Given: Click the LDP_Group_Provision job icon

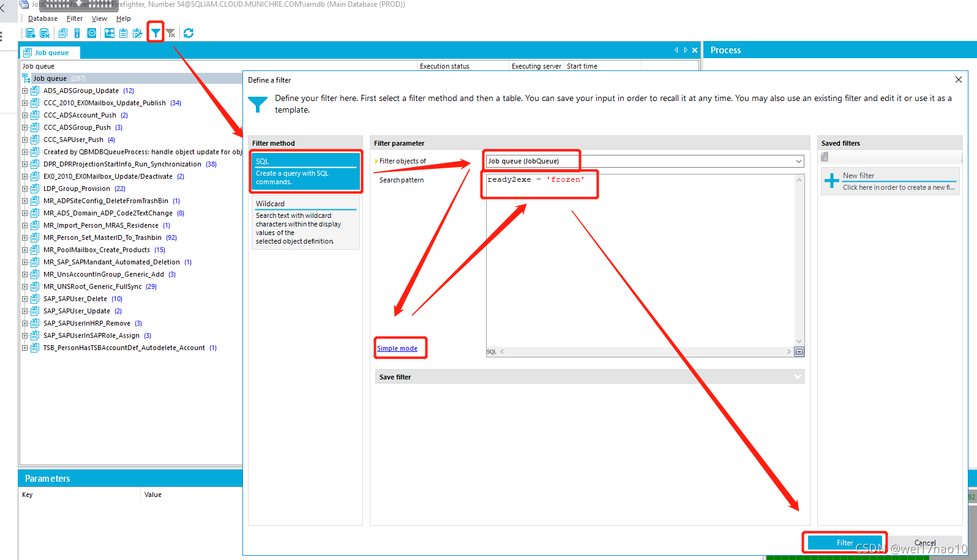Looking at the screenshot, I should tap(35, 189).
